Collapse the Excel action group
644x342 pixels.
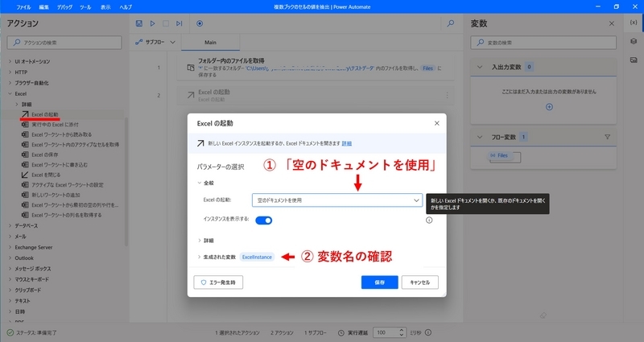(x=10, y=93)
